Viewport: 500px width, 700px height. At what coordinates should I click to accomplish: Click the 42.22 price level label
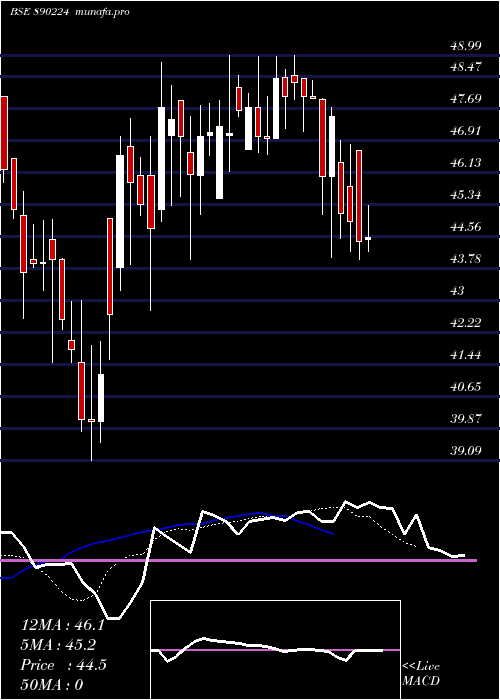pos(466,323)
